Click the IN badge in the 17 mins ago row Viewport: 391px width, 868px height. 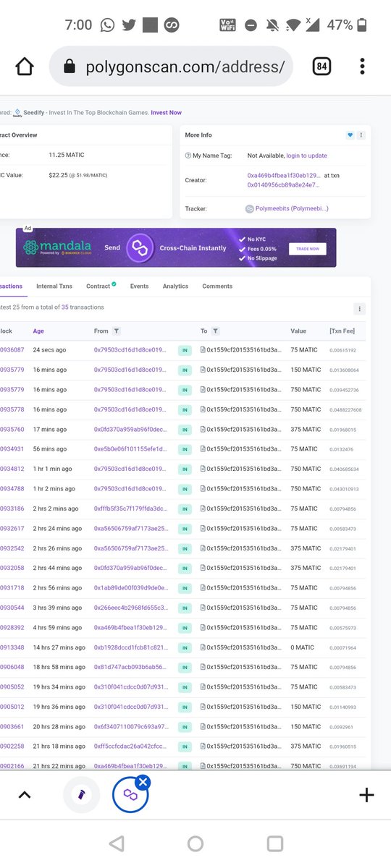(185, 430)
